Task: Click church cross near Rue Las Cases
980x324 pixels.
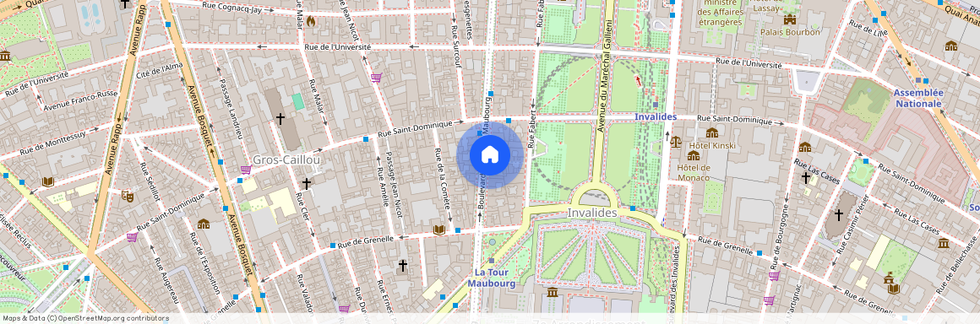Action: pyautogui.click(x=806, y=177)
